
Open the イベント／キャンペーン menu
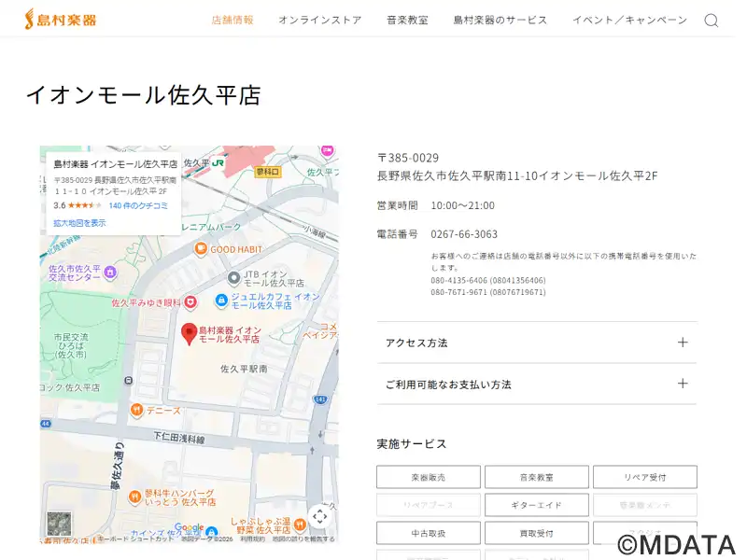pos(629,20)
